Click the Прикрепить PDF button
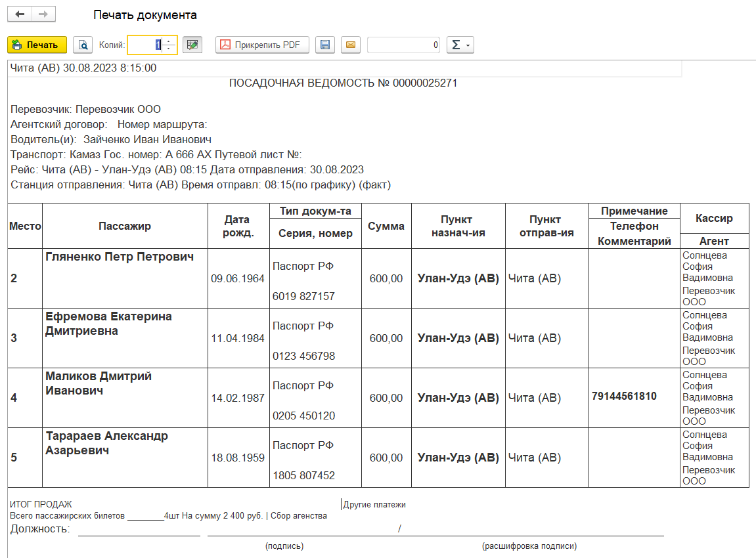 (x=262, y=45)
